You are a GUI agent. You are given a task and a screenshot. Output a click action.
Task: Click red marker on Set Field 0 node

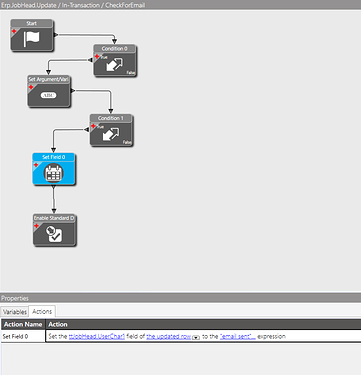tap(36, 165)
